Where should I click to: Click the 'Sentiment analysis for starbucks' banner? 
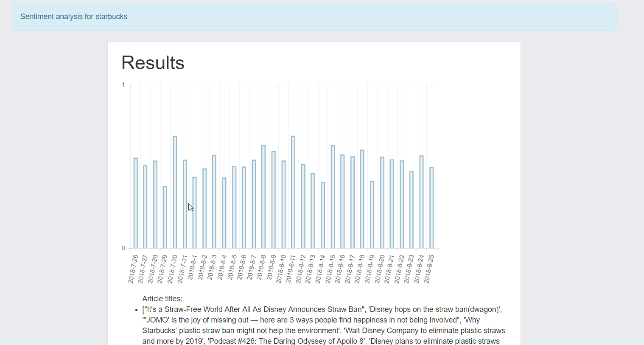(314, 17)
